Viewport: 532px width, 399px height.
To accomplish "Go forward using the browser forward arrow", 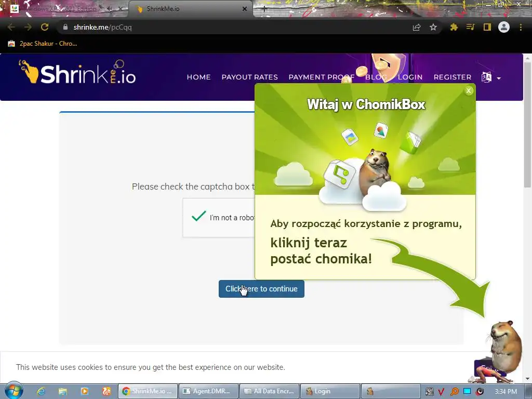I will click(28, 27).
